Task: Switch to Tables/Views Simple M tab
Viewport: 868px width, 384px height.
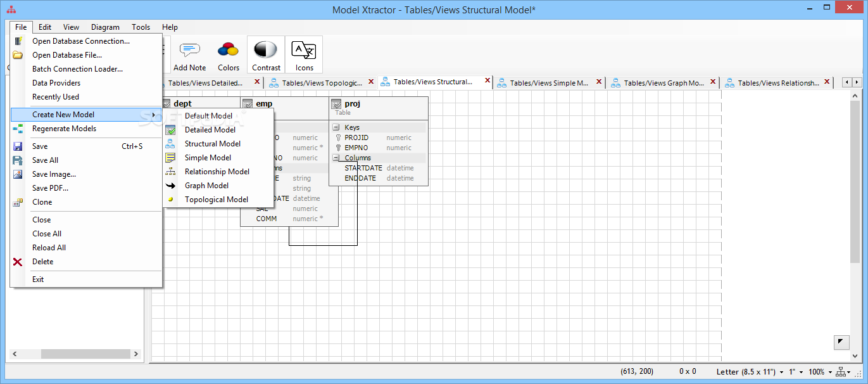Action: pyautogui.click(x=548, y=82)
